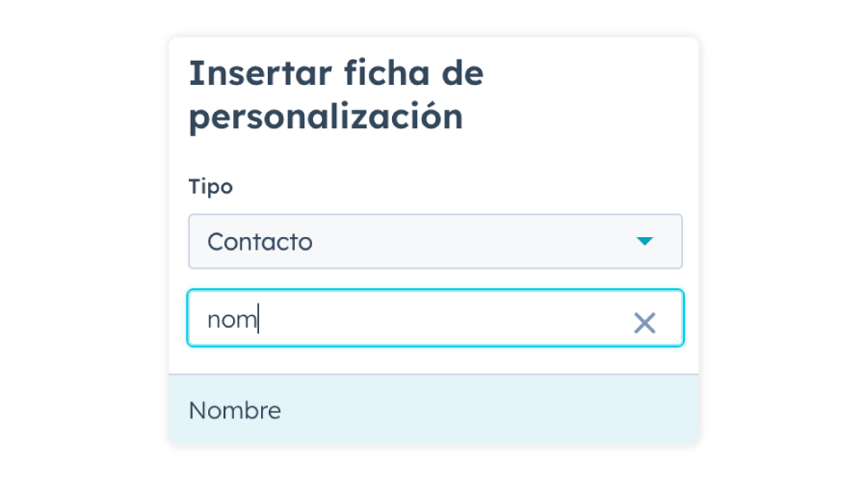Focus the property search input
868x483 pixels.
(405, 319)
